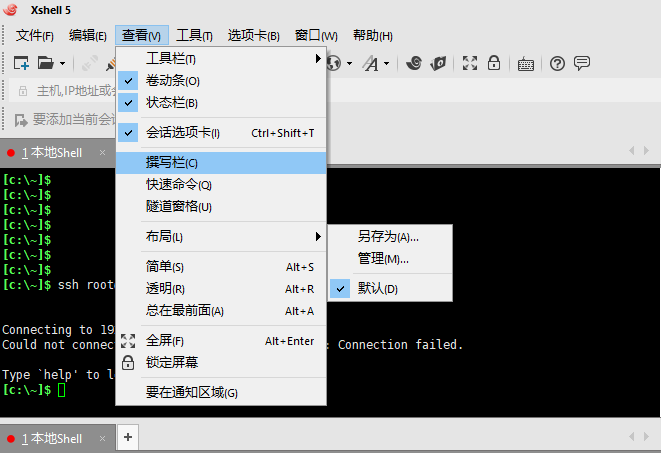The width and height of the screenshot is (661, 453).
Task: Click the open session folder icon
Action: click(45, 63)
